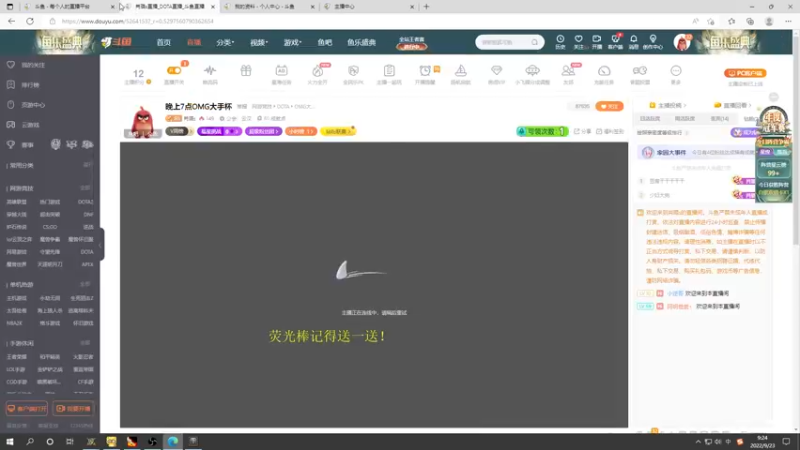Click the purple 超级粉丝团 badge

(x=263, y=131)
